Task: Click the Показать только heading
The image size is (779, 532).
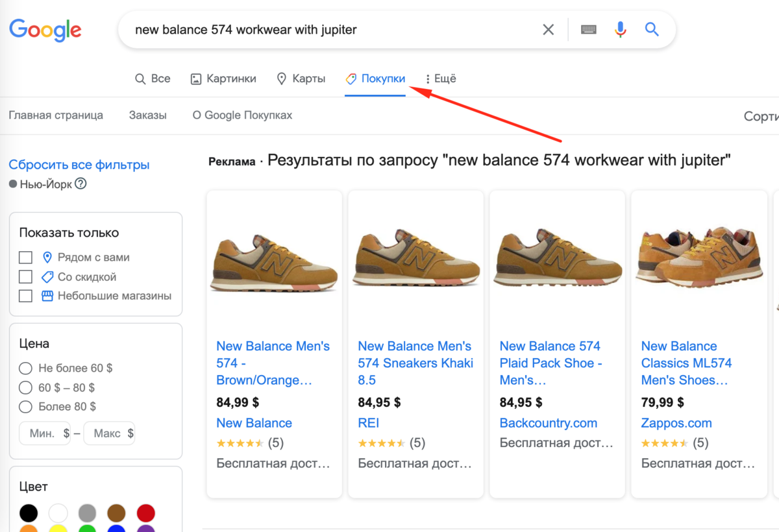Action: pos(69,232)
